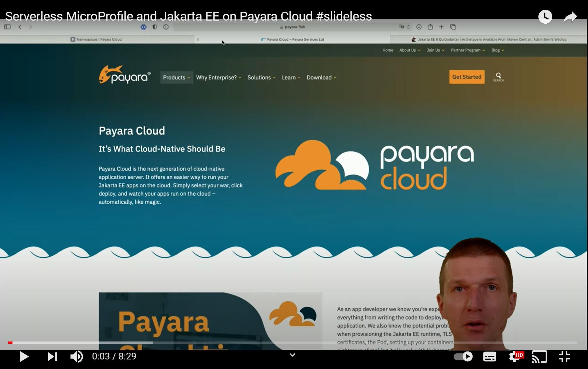588x369 pixels.
Task: Exit full screen mode
Action: (x=564, y=356)
